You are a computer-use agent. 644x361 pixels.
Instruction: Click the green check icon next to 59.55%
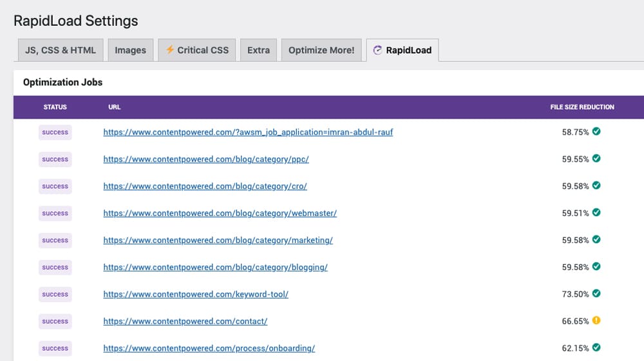coord(596,159)
